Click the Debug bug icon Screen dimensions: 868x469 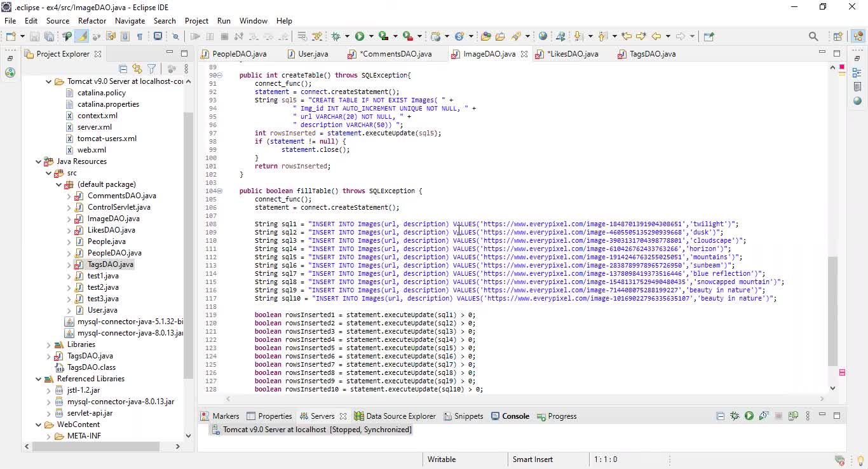pos(336,36)
